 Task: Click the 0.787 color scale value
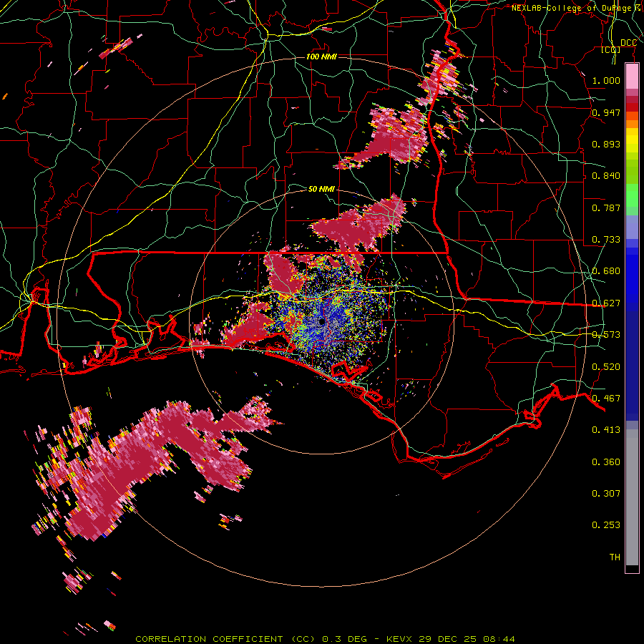[606, 208]
